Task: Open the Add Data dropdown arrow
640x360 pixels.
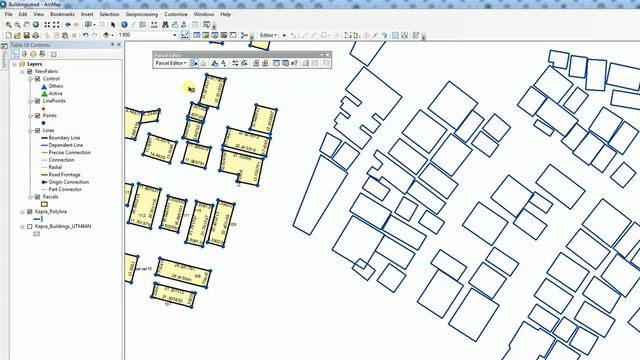Action: (x=112, y=36)
